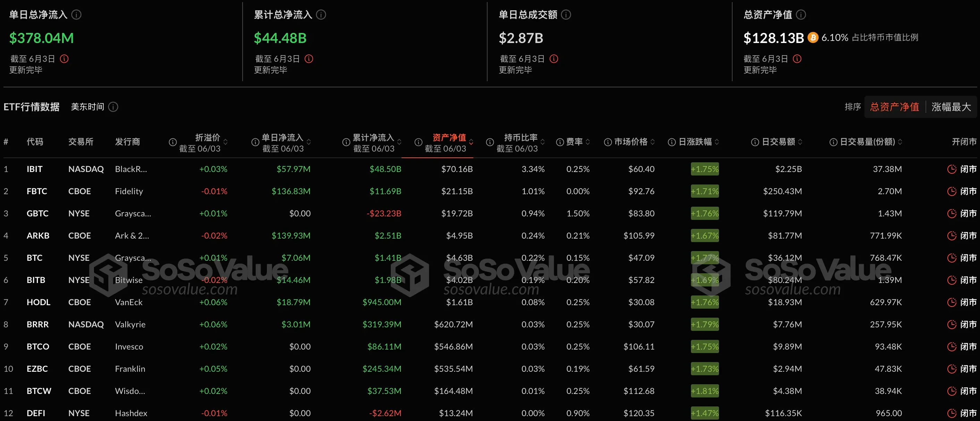Click the $44.48B cumulative inflow value
Image resolution: width=980 pixels, height=421 pixels.
click(x=280, y=38)
